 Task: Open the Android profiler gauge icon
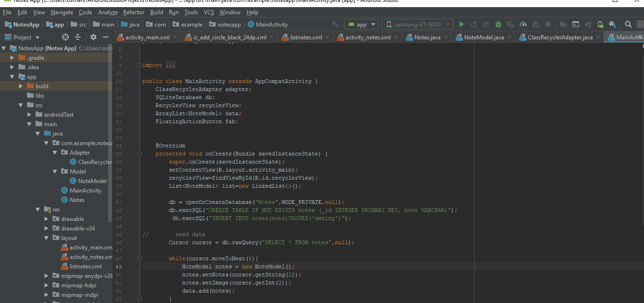[523, 24]
